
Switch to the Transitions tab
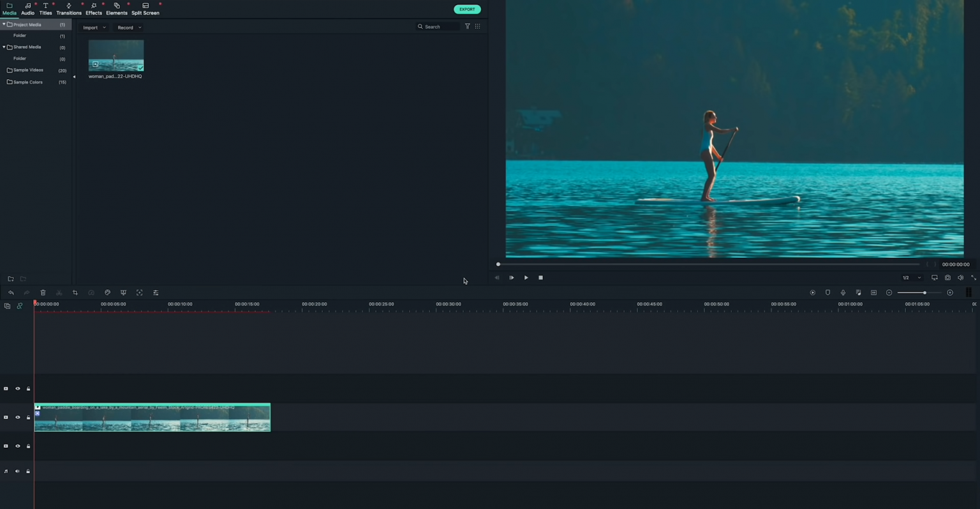(69, 9)
